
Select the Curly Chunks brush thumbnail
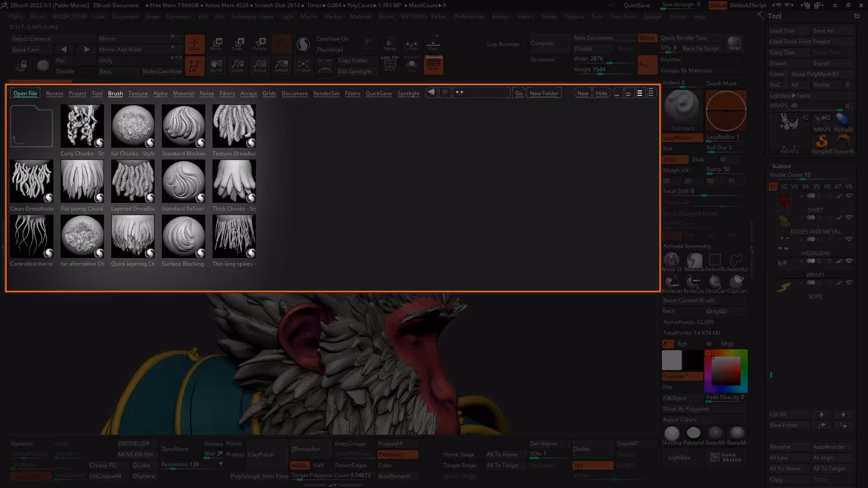(x=82, y=126)
